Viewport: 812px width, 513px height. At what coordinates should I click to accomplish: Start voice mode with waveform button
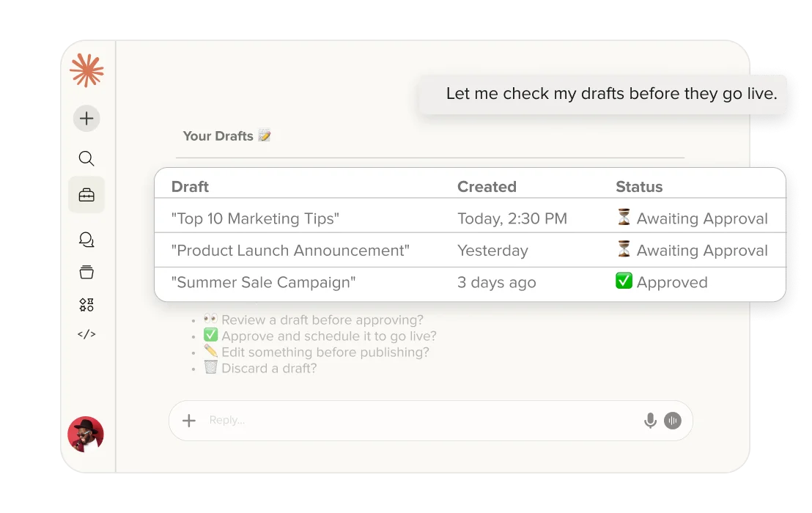[673, 420]
